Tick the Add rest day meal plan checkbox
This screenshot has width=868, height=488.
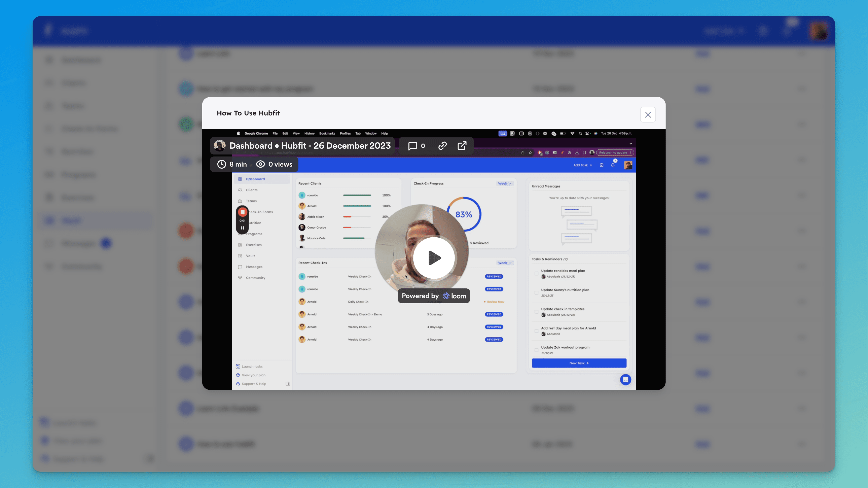[x=536, y=331]
